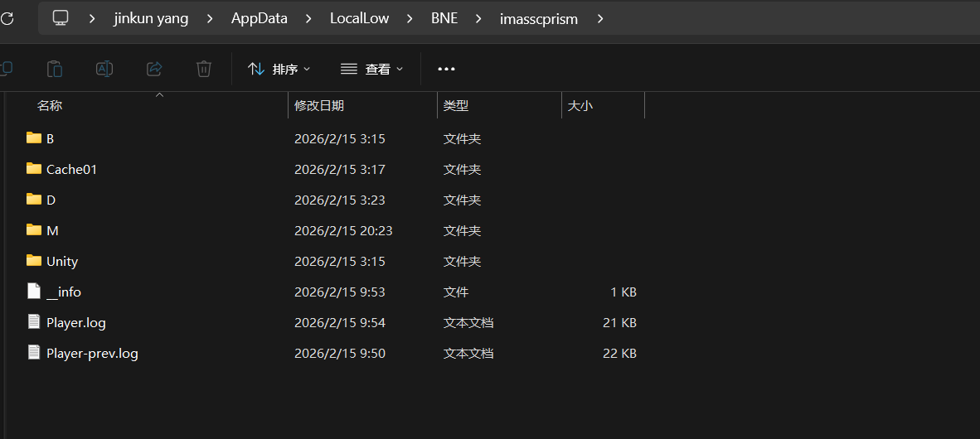Go to AppData breadcrumb
Viewport: 980px width, 439px height.
tap(260, 19)
